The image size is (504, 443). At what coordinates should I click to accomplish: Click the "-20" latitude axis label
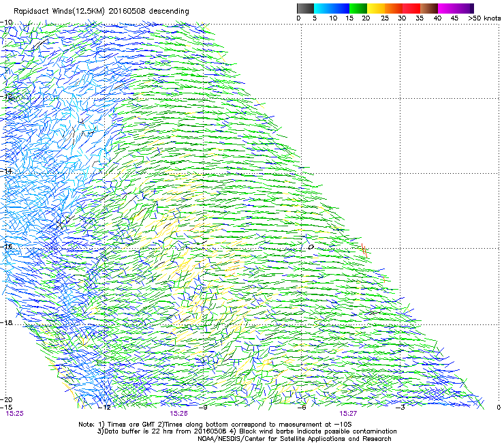tap(6, 399)
